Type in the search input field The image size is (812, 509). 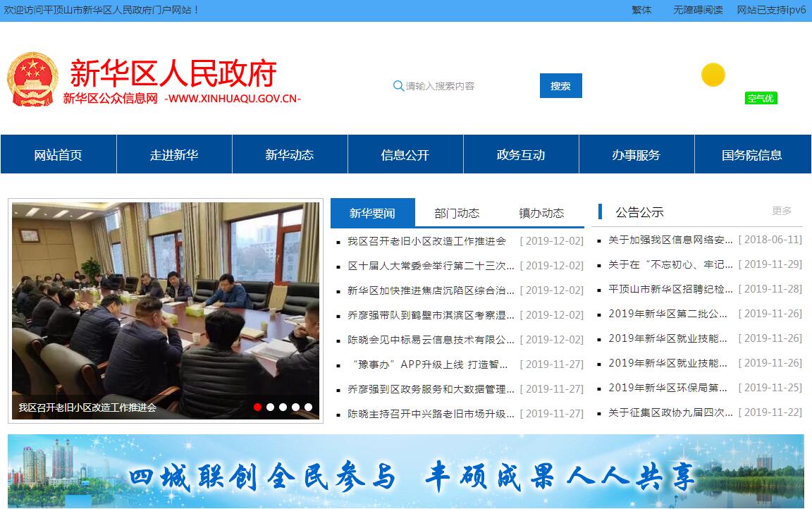tap(465, 86)
